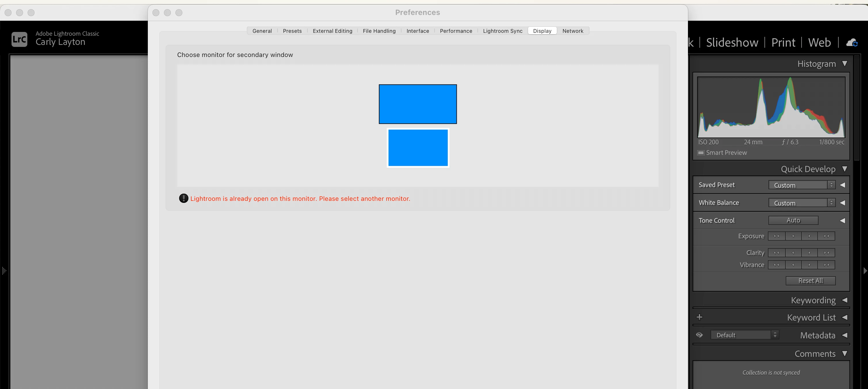Open the White Balance dropdown
The image size is (868, 389).
pyautogui.click(x=801, y=203)
